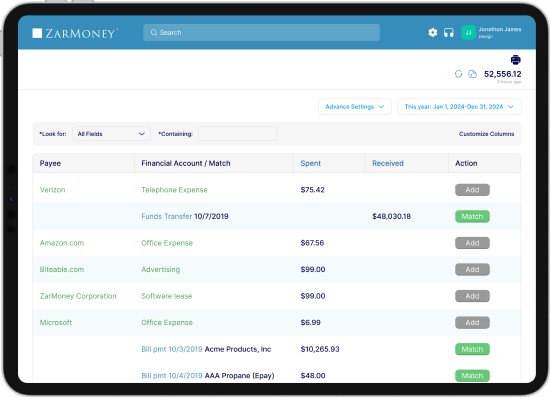Screen dimensions: 550x398
Task: Open the Bill pmt 10/3/2019 link
Action: pyautogui.click(x=172, y=349)
